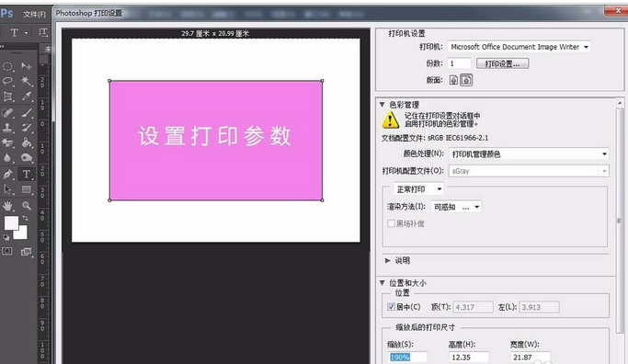Click the pink image in print preview

[216, 140]
